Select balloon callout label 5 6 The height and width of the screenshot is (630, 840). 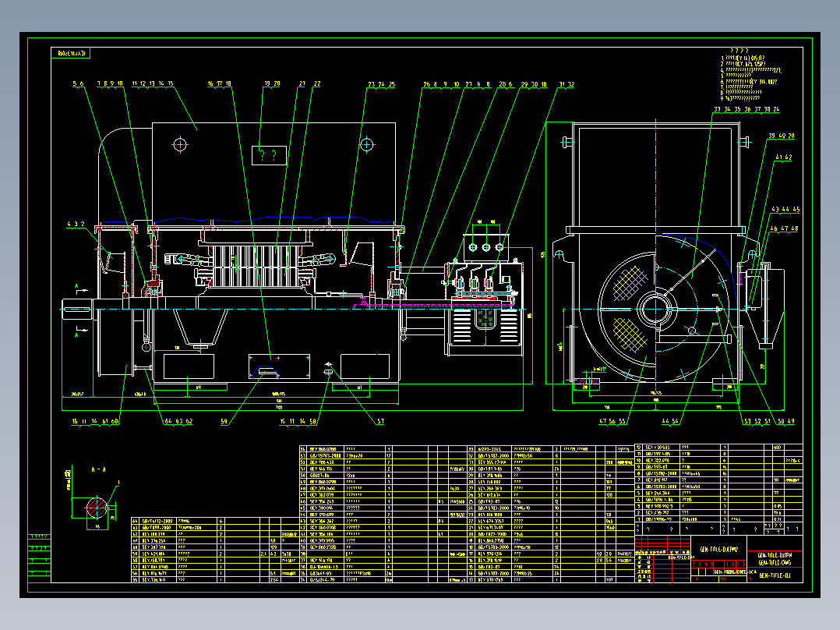(78, 83)
